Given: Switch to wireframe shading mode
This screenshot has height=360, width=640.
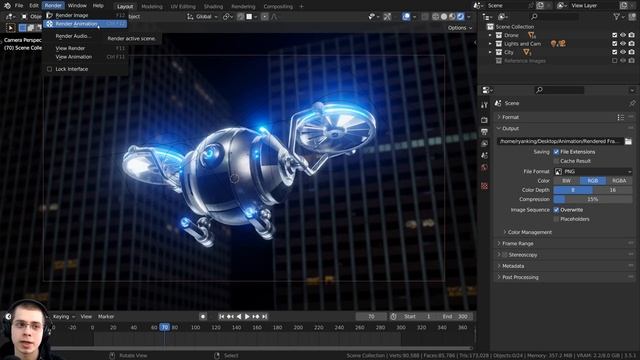Looking at the screenshot, I should pyautogui.click(x=436, y=17).
